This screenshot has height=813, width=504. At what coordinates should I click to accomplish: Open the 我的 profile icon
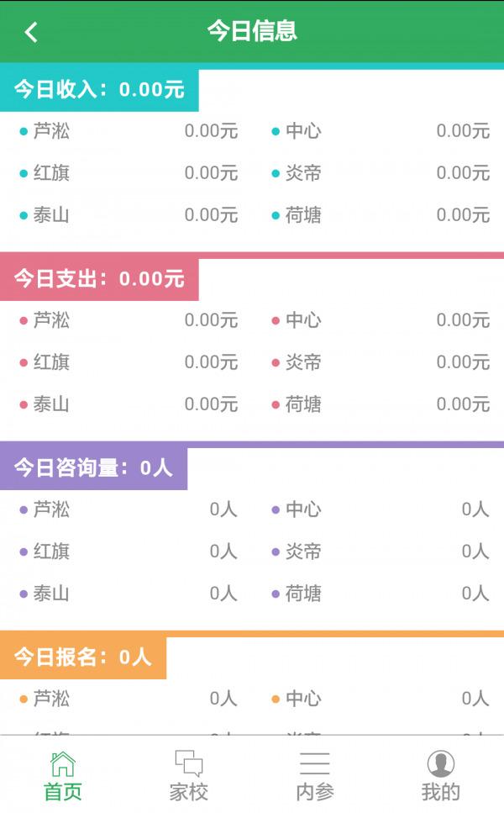pos(441,763)
